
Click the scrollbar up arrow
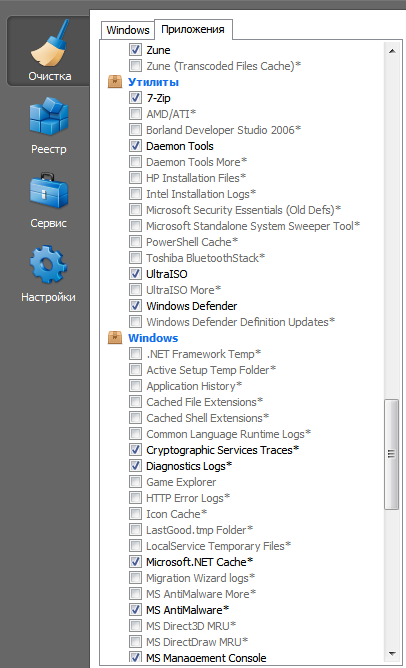[x=392, y=51]
